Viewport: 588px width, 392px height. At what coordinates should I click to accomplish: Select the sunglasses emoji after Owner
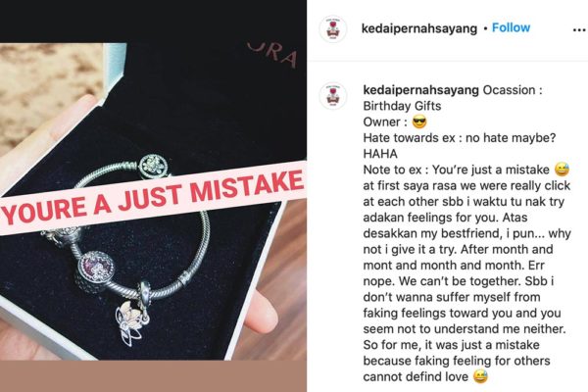419,122
